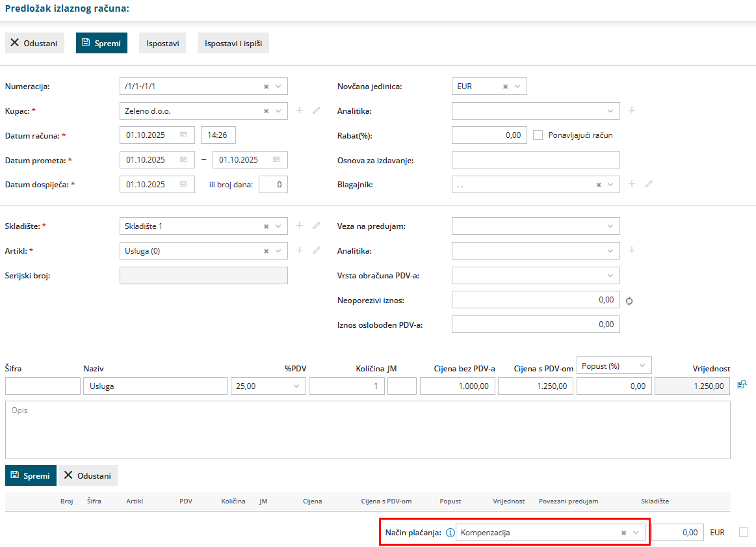Click refresh icon next to Neoporezivi iznos
The image size is (756, 547).
pyautogui.click(x=629, y=301)
